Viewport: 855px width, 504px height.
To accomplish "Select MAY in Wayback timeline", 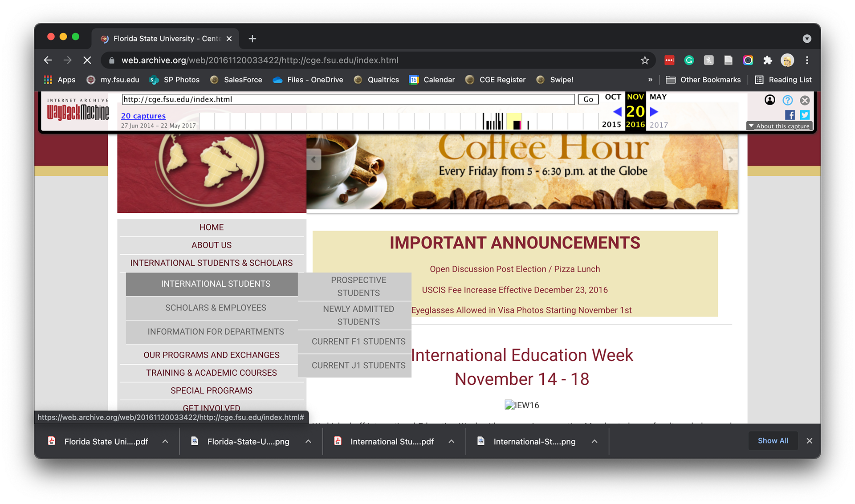I will pos(658,97).
